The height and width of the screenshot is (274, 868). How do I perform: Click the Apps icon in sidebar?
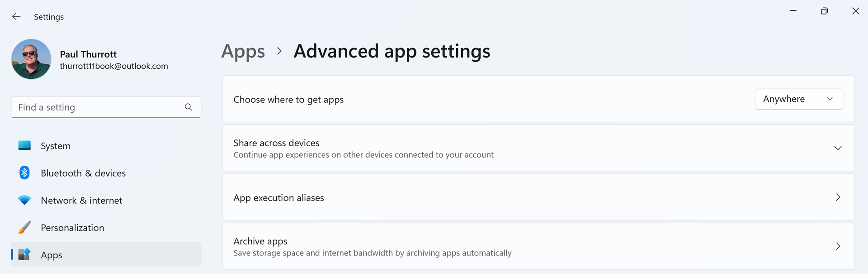(24, 255)
